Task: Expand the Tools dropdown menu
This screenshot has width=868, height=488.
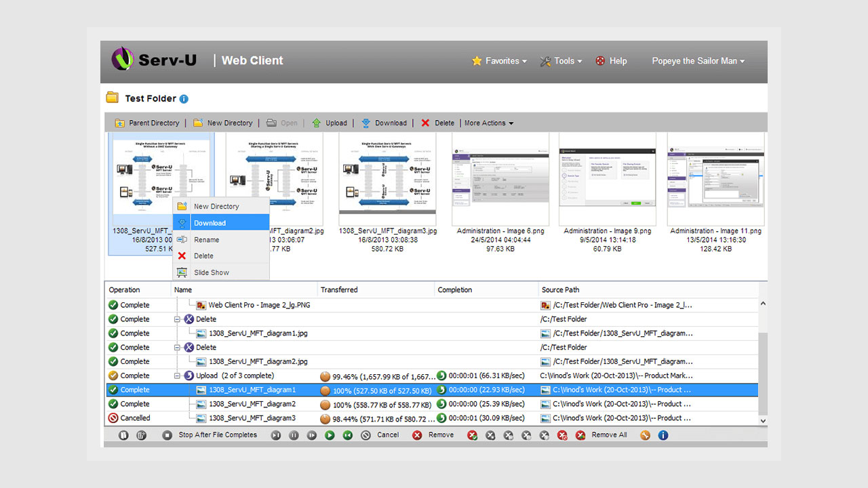Action: [x=561, y=61]
